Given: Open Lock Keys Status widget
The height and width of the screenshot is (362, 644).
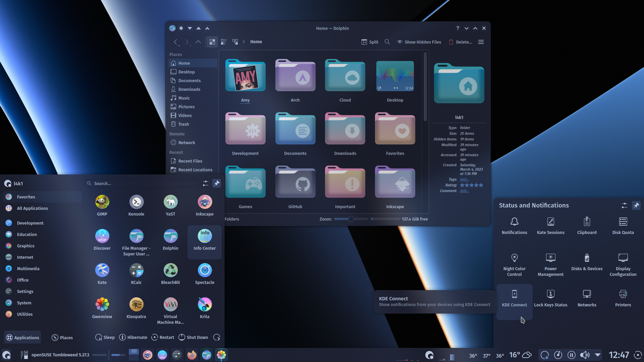Looking at the screenshot, I should coord(550,298).
